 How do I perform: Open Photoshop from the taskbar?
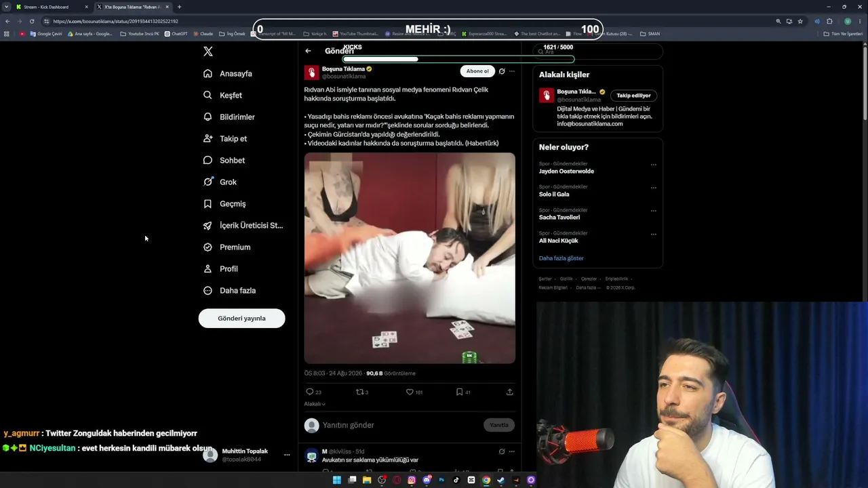coord(441,480)
